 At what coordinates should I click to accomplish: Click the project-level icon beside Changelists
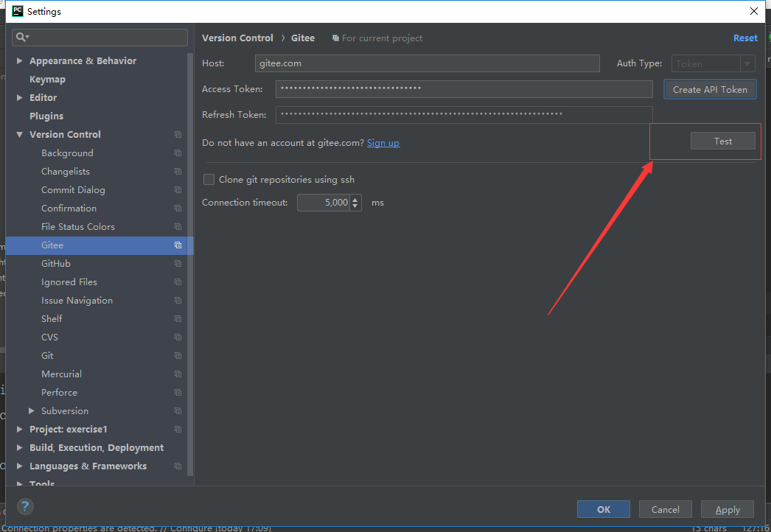click(178, 172)
